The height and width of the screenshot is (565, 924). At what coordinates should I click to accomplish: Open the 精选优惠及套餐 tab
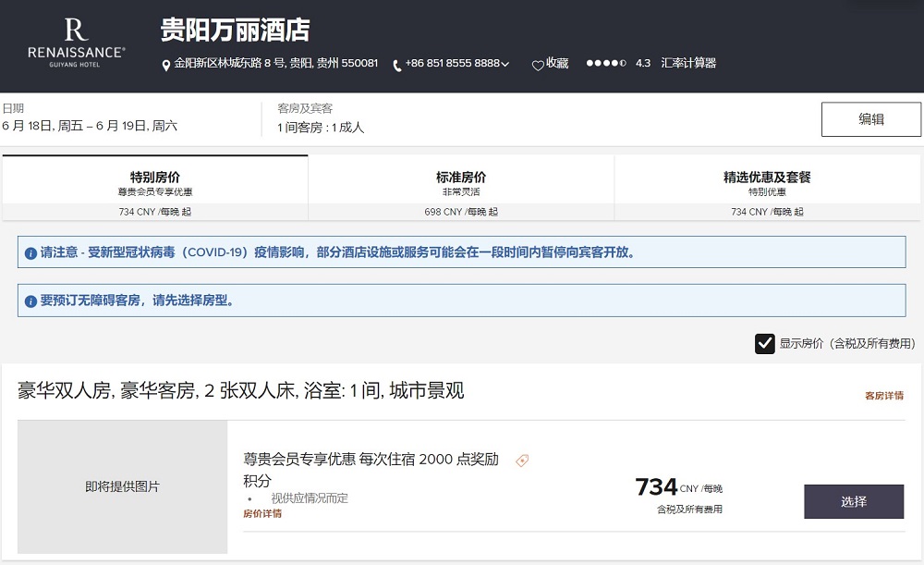(x=767, y=188)
